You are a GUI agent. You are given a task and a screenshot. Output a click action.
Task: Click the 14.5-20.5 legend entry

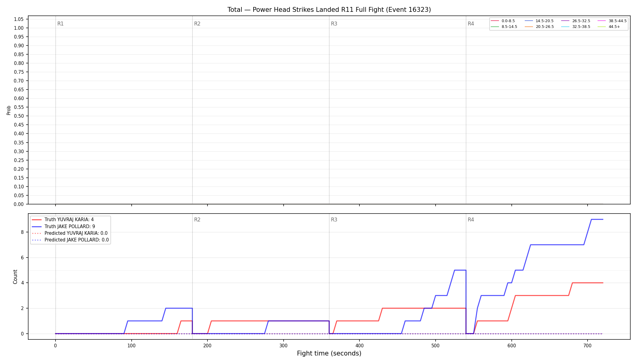[x=539, y=21]
